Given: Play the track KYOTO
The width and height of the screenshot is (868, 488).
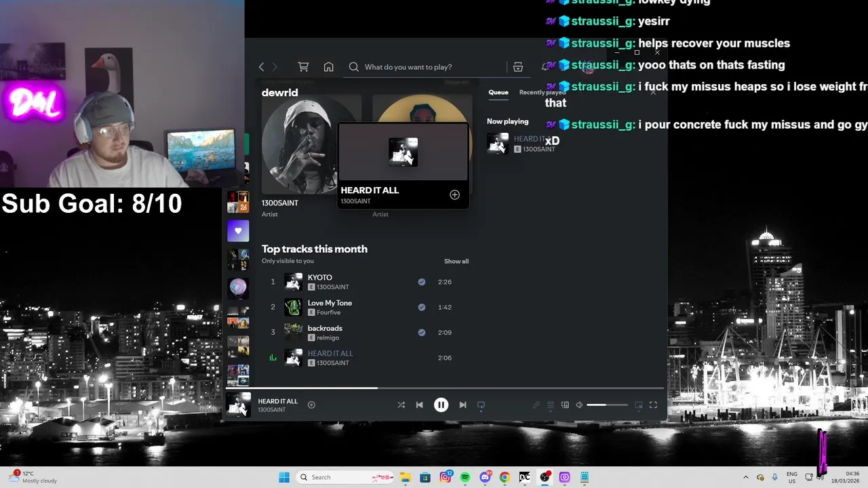Looking at the screenshot, I should pyautogui.click(x=320, y=277).
